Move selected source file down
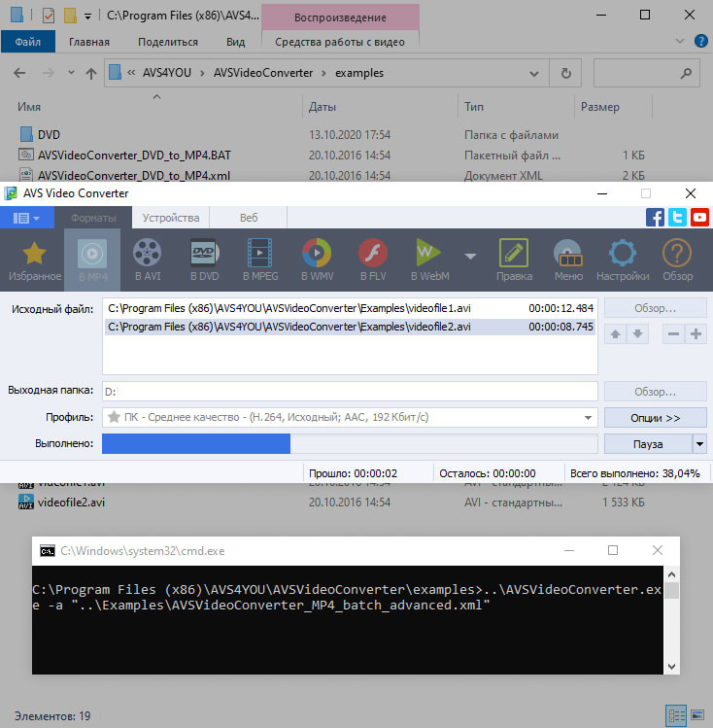The image size is (713, 728). (638, 333)
